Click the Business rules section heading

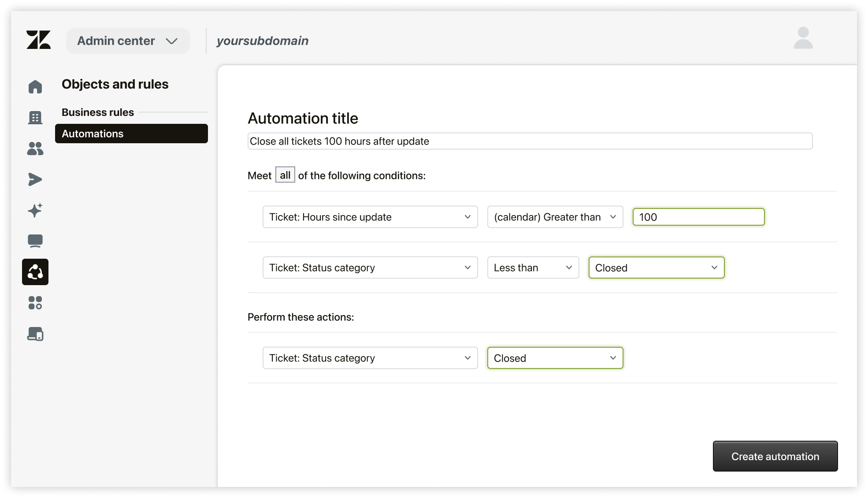(98, 112)
